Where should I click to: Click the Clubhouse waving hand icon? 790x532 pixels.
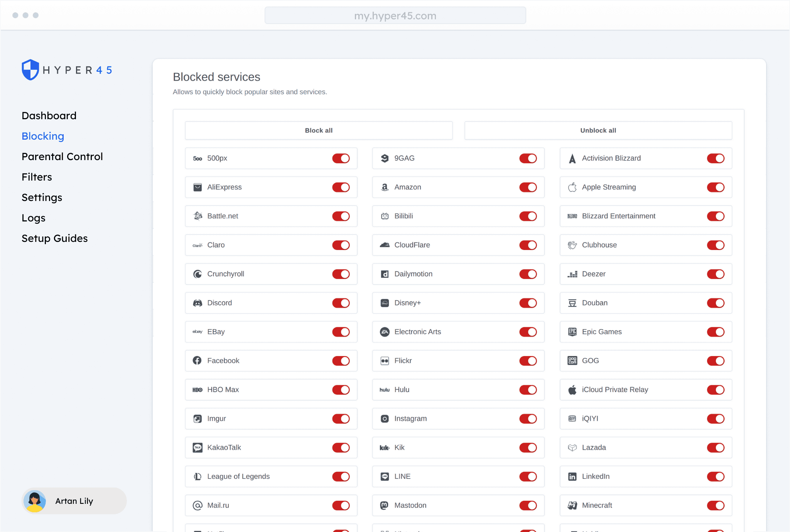572,245
